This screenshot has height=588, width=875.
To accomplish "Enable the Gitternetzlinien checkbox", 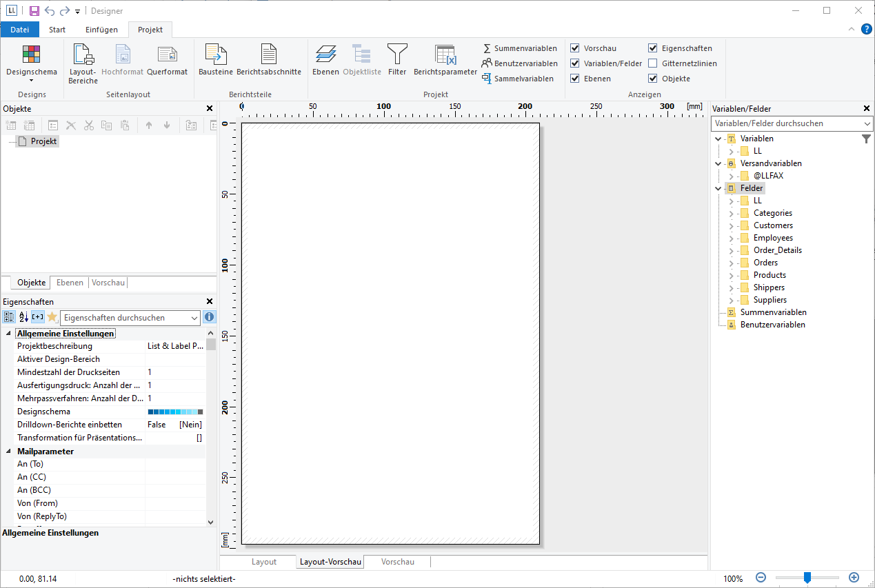I will (653, 63).
